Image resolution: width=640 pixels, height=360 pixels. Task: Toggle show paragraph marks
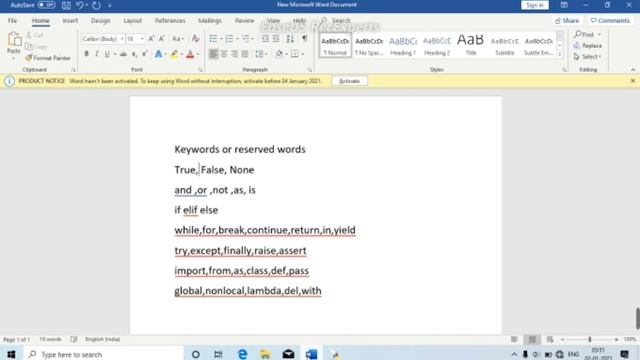(304, 39)
